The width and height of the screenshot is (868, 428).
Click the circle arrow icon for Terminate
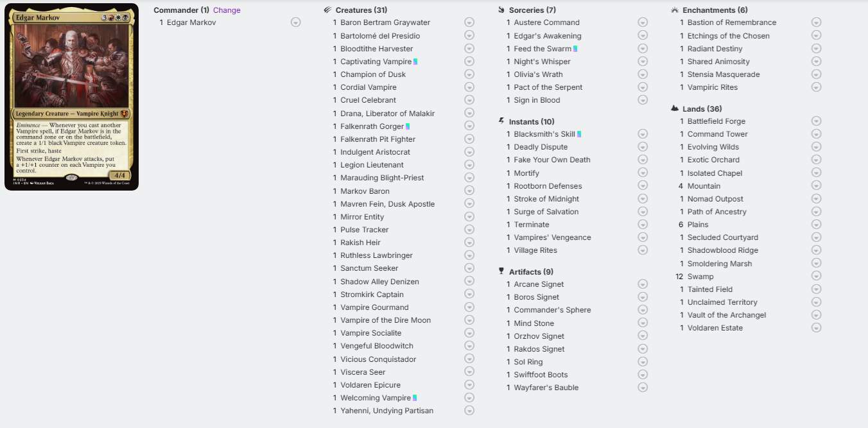pyautogui.click(x=643, y=225)
